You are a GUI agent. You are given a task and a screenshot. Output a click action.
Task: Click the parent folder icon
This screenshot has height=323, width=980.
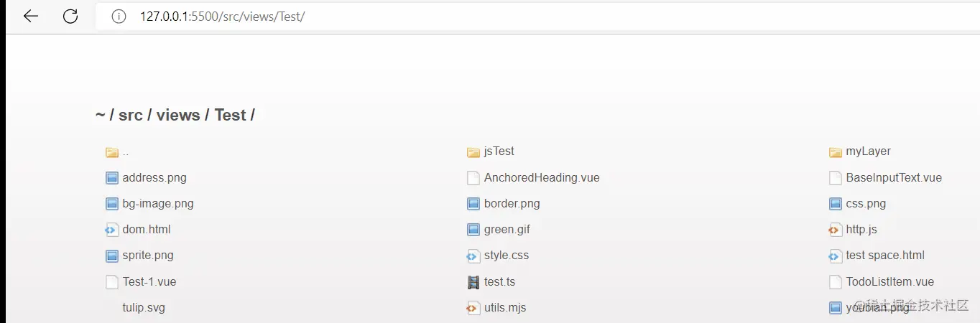(111, 152)
